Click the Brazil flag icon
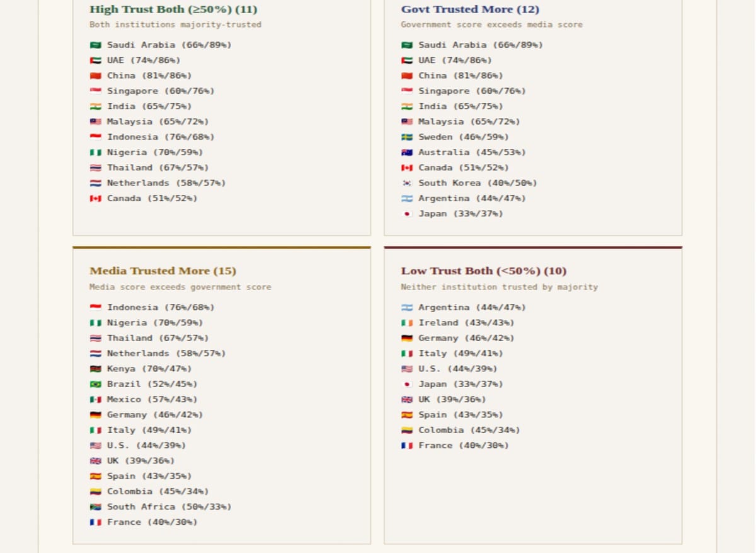 coord(95,384)
